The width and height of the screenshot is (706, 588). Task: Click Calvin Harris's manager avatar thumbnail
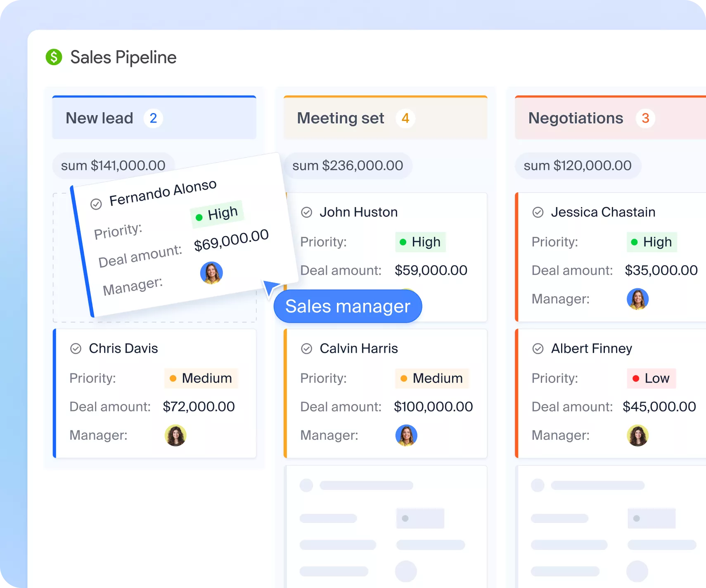coord(406,435)
